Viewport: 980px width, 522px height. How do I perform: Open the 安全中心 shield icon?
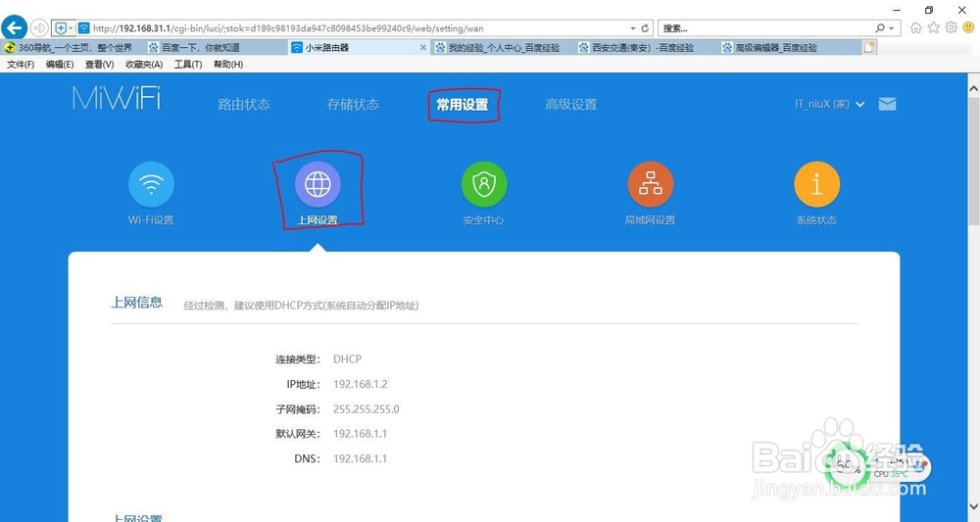pos(484,184)
